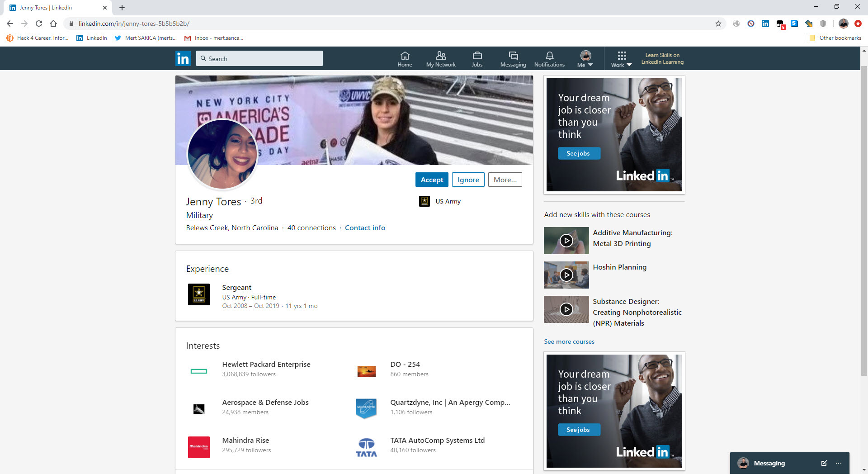Open Mahindra Rise interest link

point(245,440)
